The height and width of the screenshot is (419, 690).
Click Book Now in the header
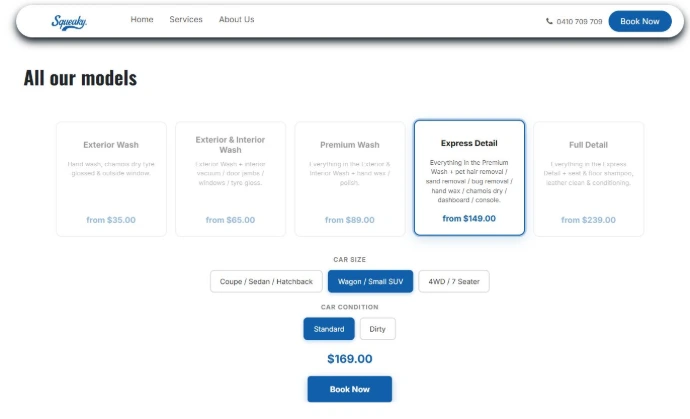pyautogui.click(x=640, y=21)
